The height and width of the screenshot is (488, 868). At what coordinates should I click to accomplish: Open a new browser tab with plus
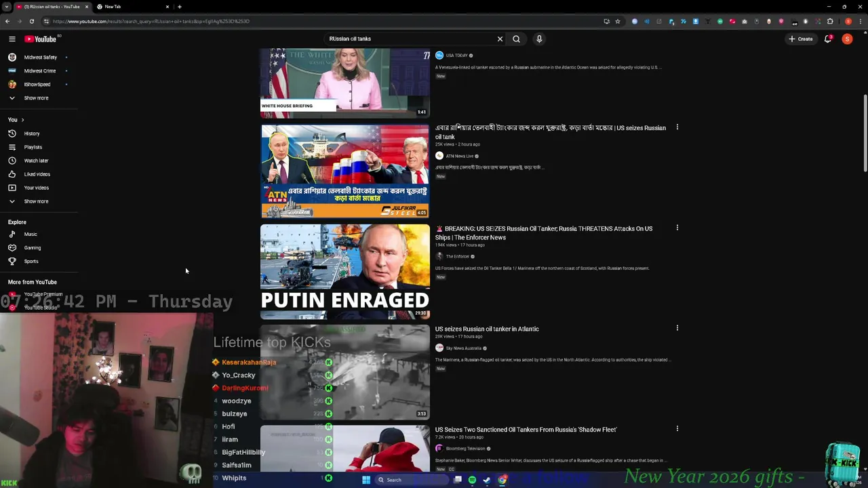179,7
